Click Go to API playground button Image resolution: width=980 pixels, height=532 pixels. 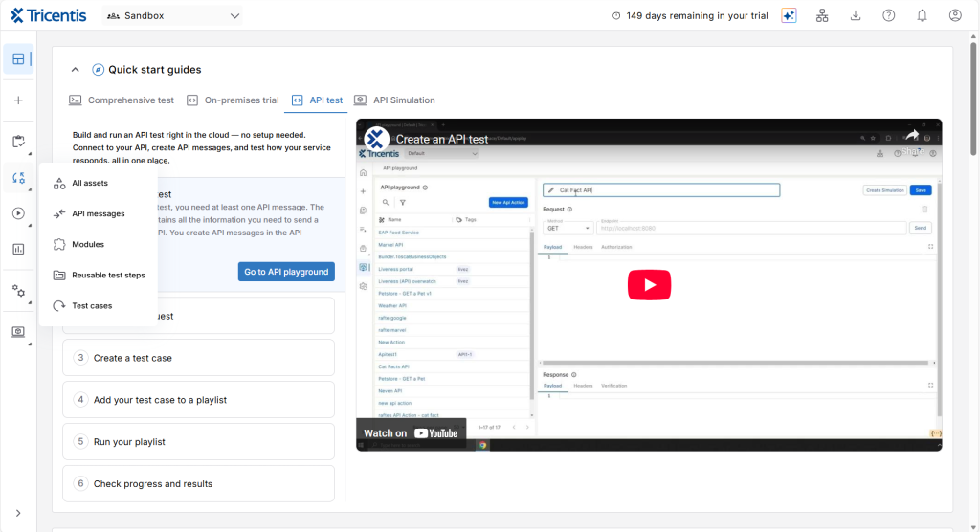click(286, 272)
